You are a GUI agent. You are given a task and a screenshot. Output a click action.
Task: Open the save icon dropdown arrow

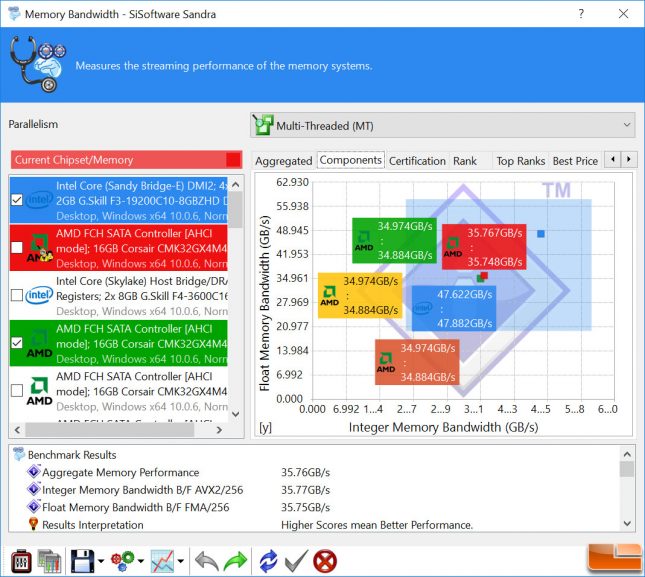pyautogui.click(x=101, y=561)
